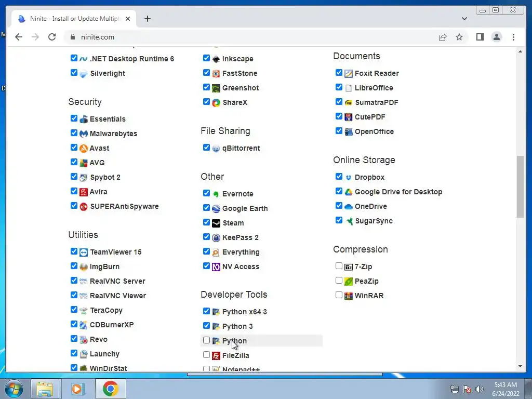Share this page from address bar
Viewport: 532px width, 399px height.
coord(443,37)
